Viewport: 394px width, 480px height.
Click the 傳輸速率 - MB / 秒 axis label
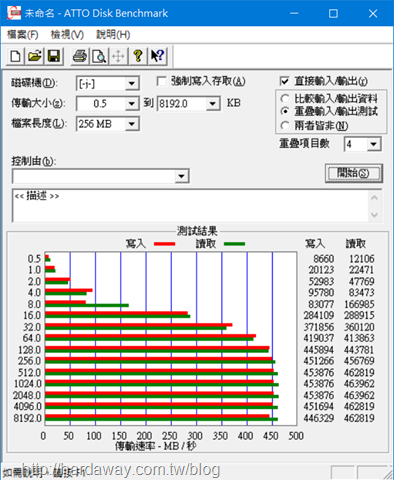(x=156, y=446)
